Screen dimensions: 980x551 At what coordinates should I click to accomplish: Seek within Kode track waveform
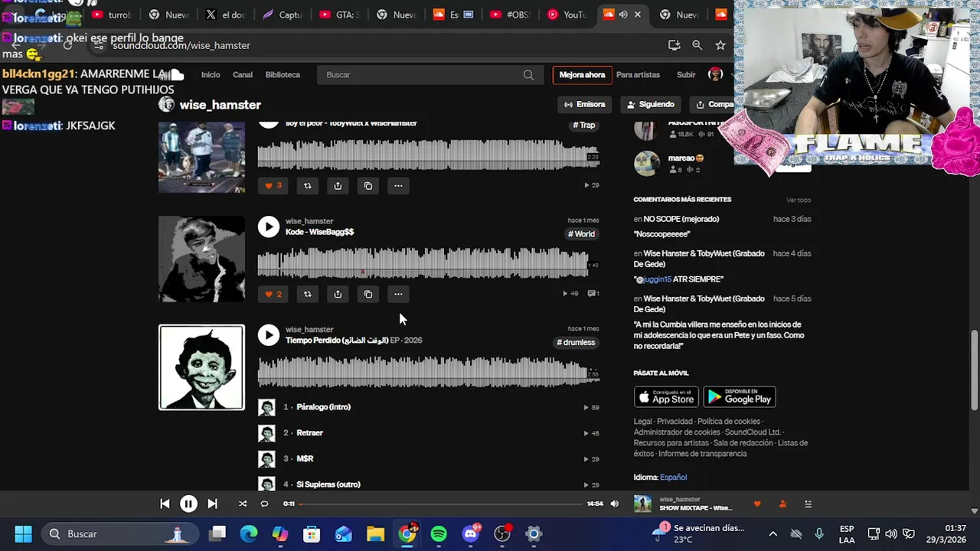point(428,263)
